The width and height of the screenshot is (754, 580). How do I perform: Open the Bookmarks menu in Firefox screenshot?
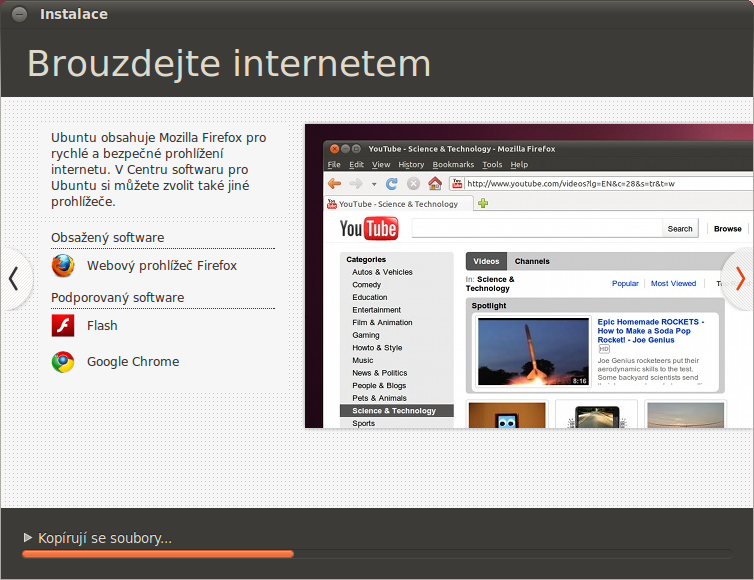click(453, 164)
